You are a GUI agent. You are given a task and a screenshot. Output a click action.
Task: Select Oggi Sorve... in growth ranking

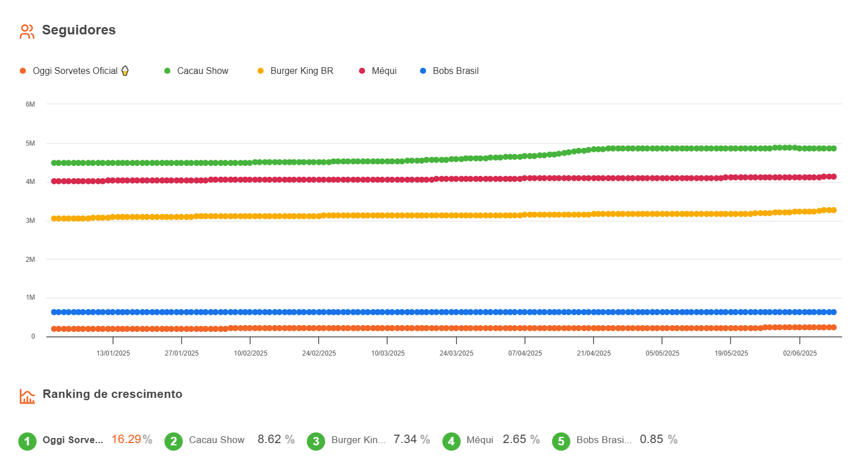73,440
